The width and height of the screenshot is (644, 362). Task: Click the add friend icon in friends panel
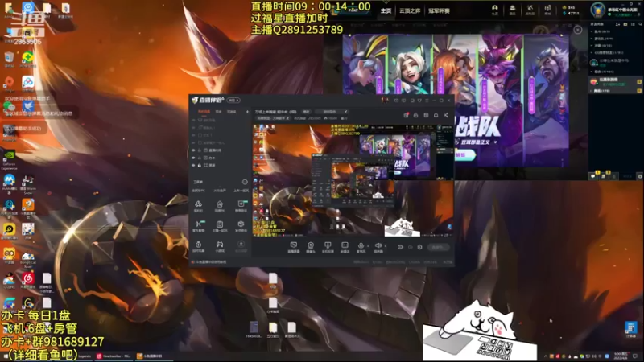pyautogui.click(x=617, y=24)
